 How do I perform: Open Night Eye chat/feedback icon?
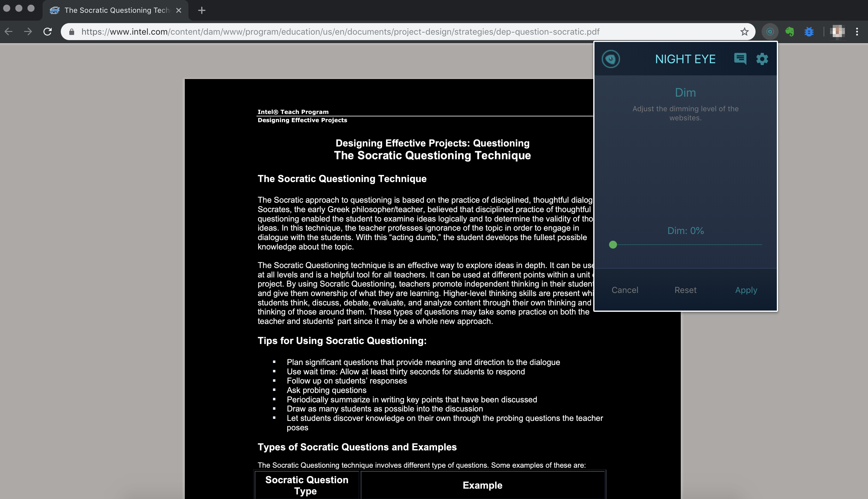[x=740, y=58]
